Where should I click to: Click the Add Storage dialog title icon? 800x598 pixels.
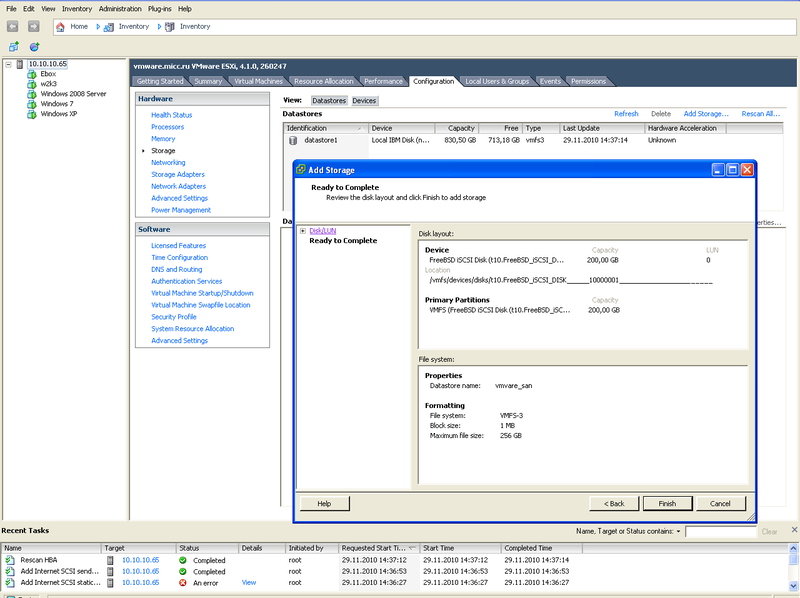pyautogui.click(x=301, y=169)
